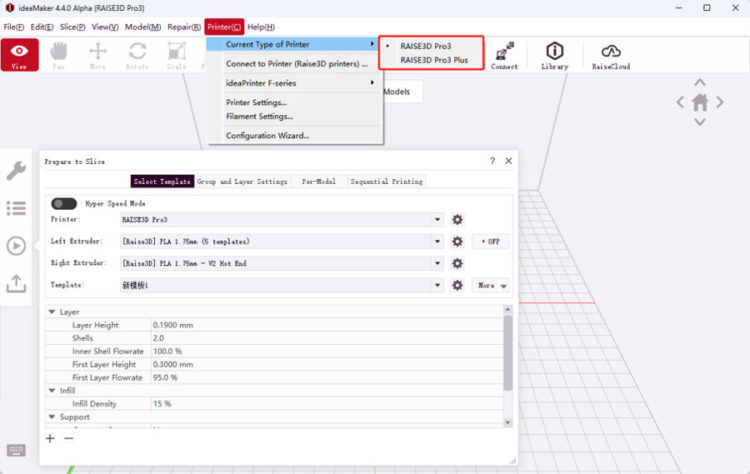Open the View menu
This screenshot has height=474, width=750.
tap(105, 27)
